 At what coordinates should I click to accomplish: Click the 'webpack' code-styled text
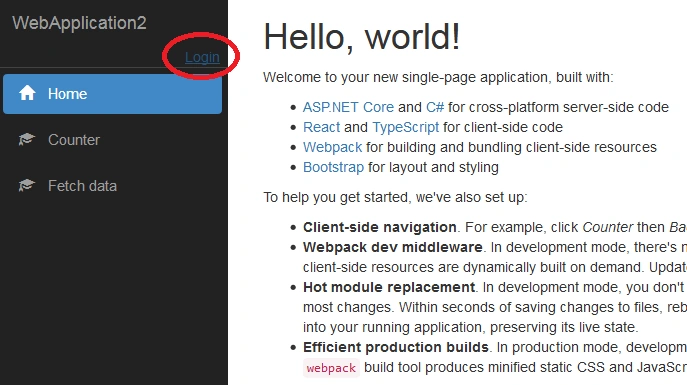(x=331, y=368)
